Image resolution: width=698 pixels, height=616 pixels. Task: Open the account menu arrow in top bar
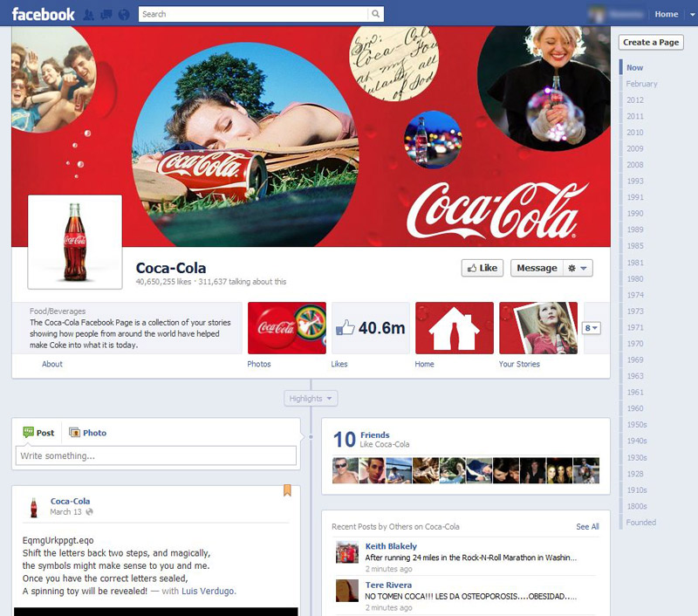[692, 14]
